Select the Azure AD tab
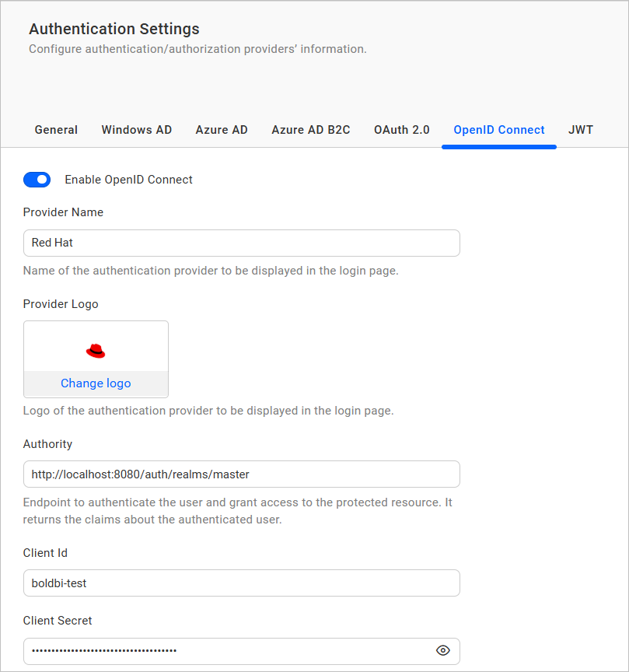The image size is (629, 672). 221,130
